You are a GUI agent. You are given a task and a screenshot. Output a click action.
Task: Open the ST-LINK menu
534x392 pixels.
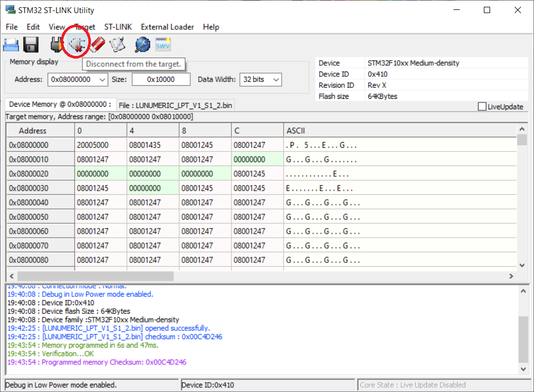[118, 27]
